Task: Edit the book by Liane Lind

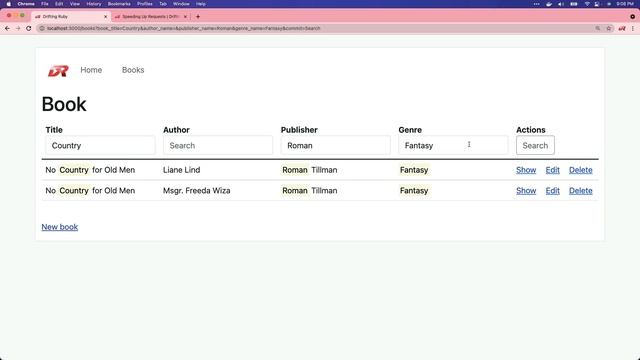Action: [x=553, y=170]
